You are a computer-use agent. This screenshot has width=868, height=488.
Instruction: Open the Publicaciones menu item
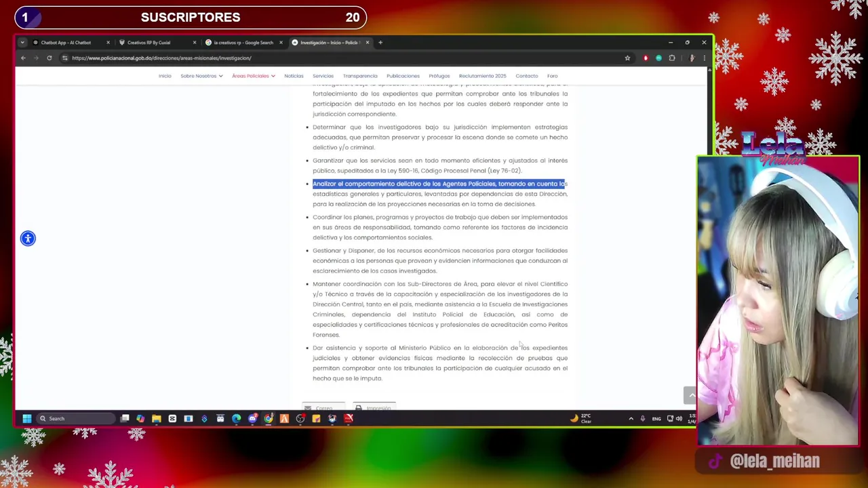point(403,76)
